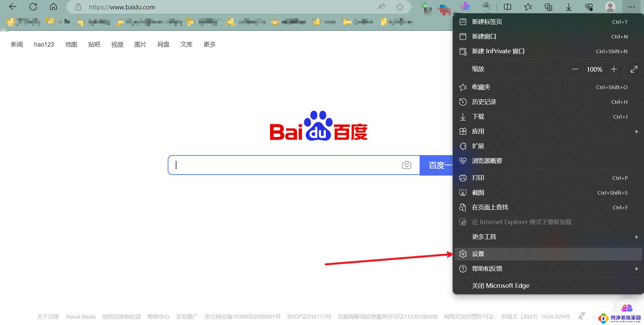Click the address bar URL www.baidu.com

pyautogui.click(x=122, y=7)
